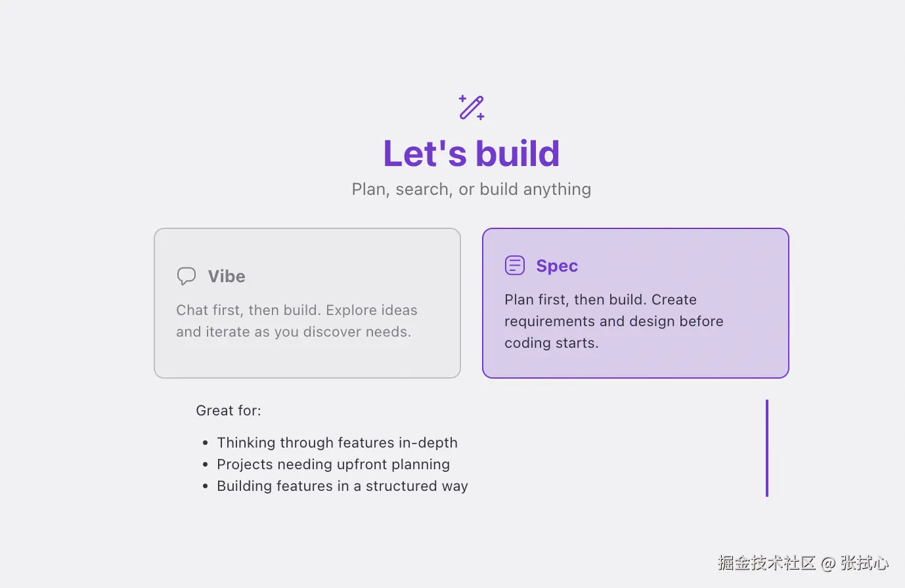
Task: Click the watermark text at bottom right
Action: [803, 563]
